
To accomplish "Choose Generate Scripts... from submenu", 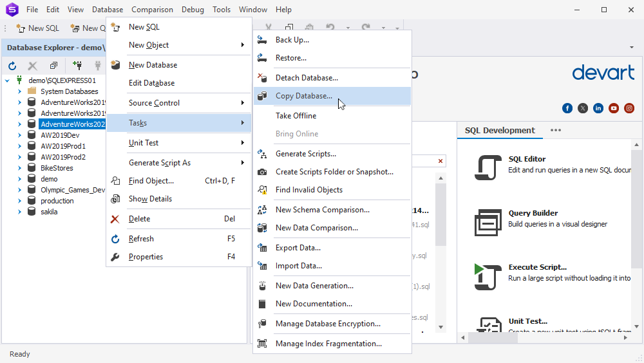I will click(332, 154).
